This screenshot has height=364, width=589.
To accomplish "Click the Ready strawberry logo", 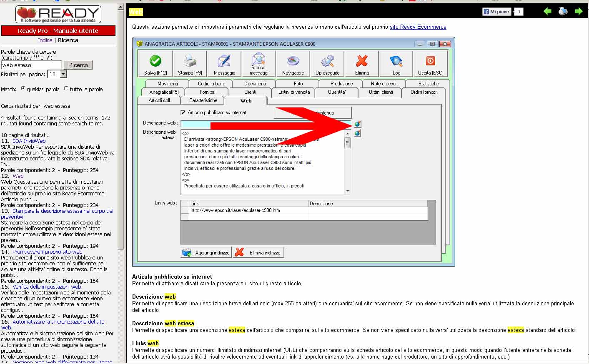I will [x=58, y=15].
